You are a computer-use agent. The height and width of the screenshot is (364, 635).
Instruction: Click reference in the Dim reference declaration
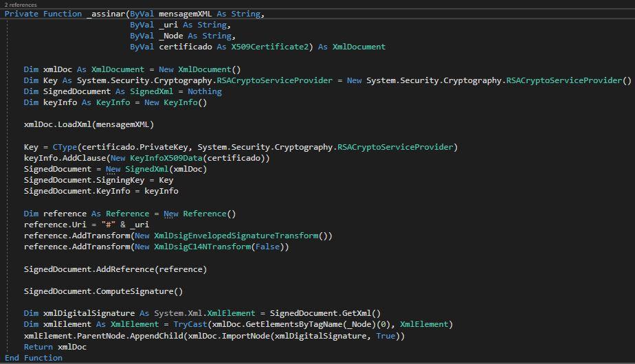coord(65,214)
